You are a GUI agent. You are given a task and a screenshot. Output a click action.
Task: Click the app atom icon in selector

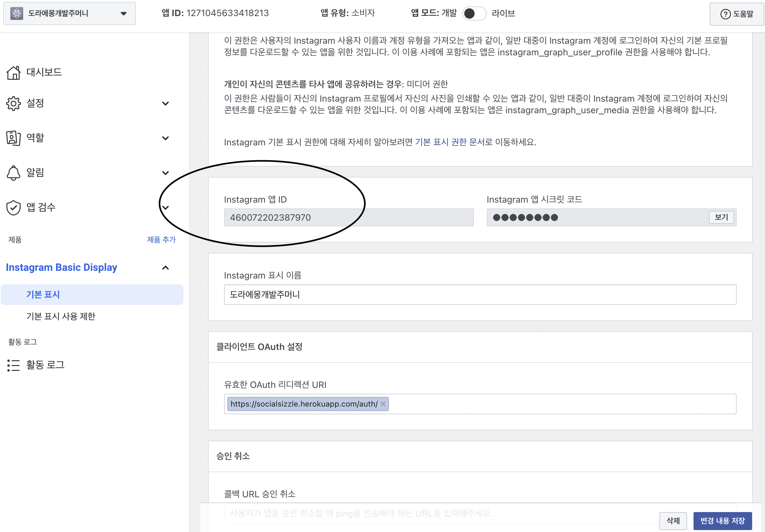coord(17,13)
